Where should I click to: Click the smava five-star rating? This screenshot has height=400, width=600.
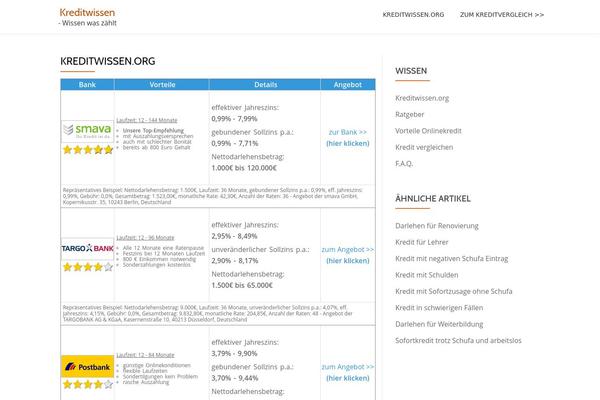[x=88, y=150]
